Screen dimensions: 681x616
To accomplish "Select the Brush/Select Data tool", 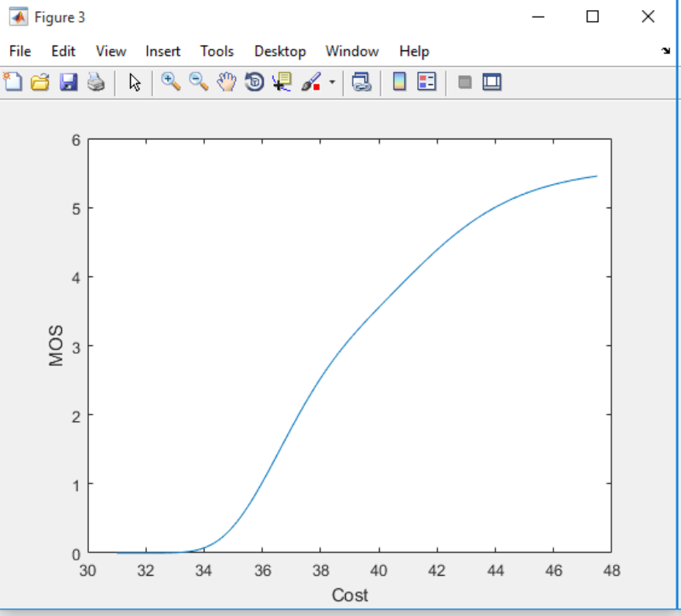I will (x=311, y=82).
